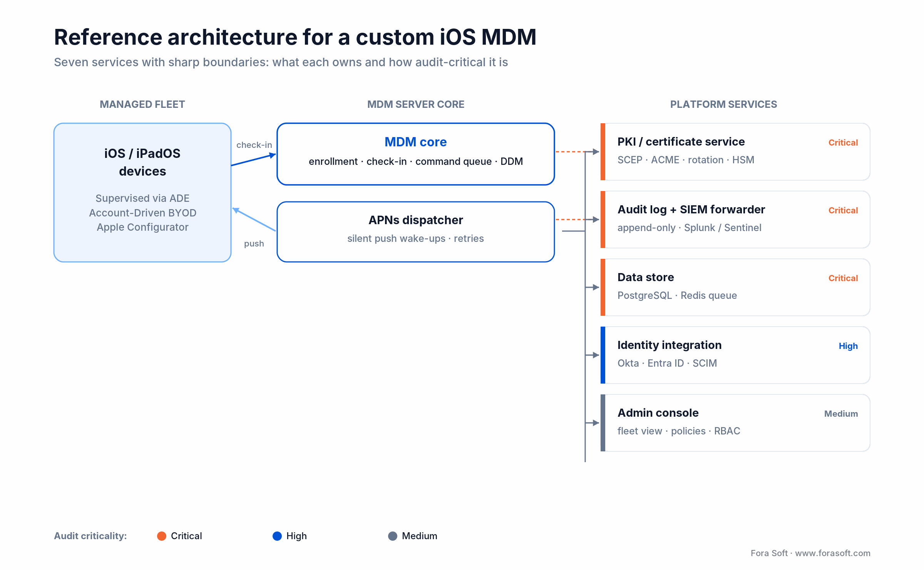Click append-only · Splunk / Sentinel text
924x570 pixels.
689,228
